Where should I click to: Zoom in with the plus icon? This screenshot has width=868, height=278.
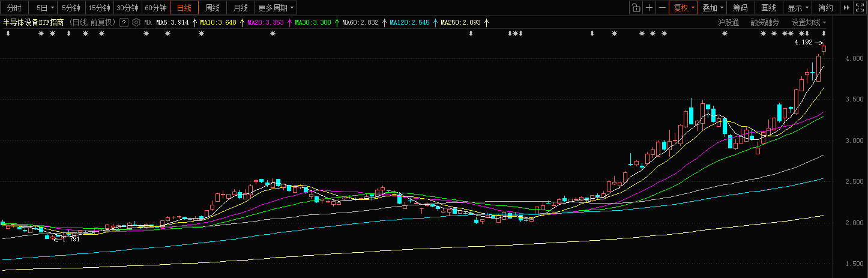(x=649, y=8)
